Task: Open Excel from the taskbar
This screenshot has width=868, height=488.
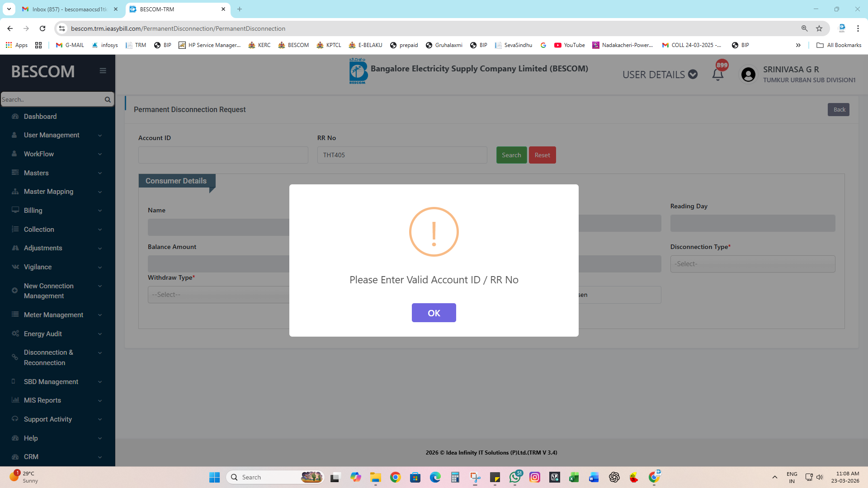Action: click(574, 477)
